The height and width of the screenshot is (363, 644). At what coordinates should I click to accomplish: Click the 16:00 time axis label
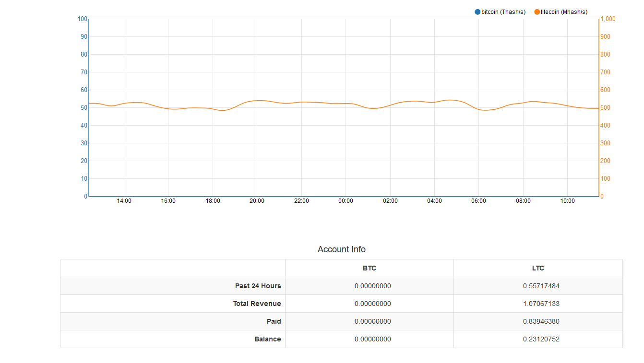tap(168, 201)
